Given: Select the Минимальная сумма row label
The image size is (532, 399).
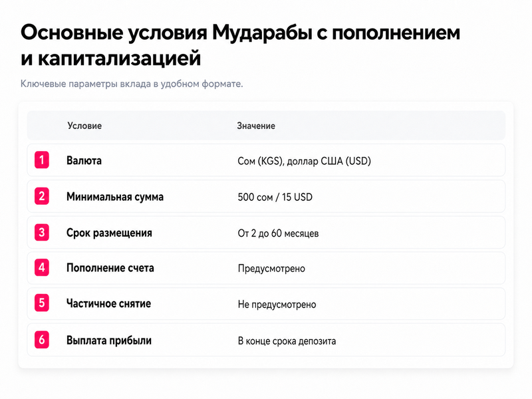Looking at the screenshot, I should click(x=115, y=197).
